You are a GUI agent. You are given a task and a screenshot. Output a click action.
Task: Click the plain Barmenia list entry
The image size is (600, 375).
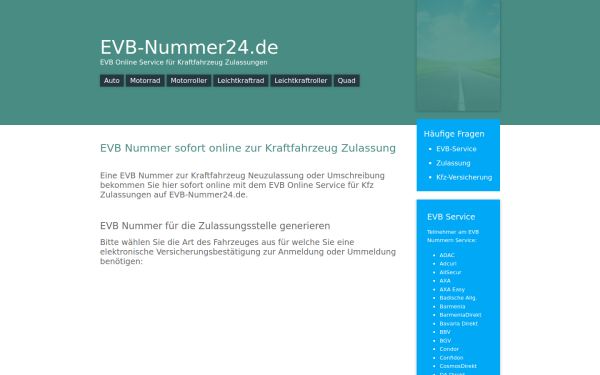pyautogui.click(x=452, y=307)
